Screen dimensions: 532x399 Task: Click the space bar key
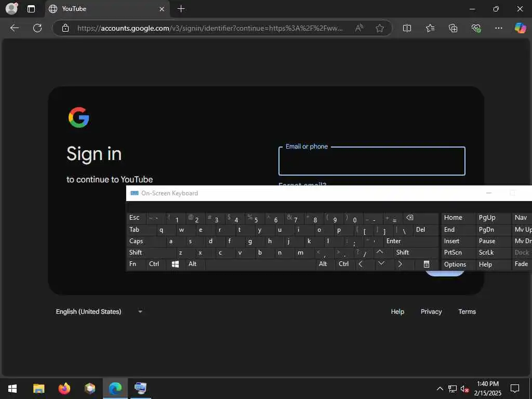pyautogui.click(x=260, y=264)
